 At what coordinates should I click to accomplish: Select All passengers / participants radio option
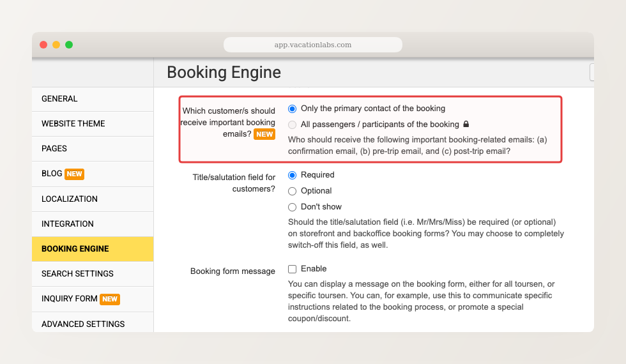(293, 125)
